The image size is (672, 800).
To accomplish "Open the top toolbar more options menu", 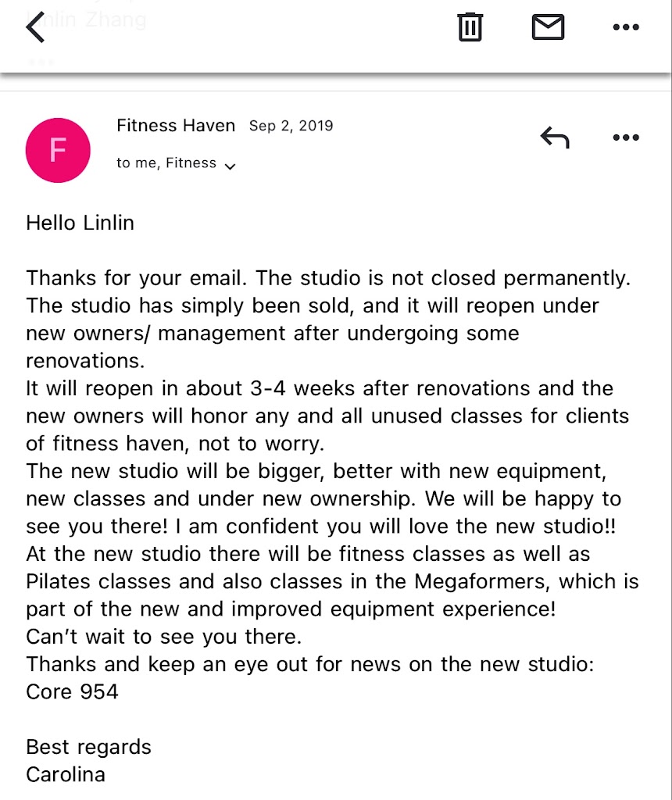I will pyautogui.click(x=626, y=27).
